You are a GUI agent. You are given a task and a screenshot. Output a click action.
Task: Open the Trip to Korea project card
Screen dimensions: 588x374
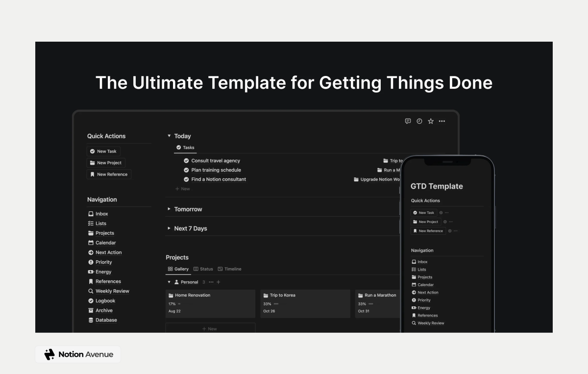282,295
